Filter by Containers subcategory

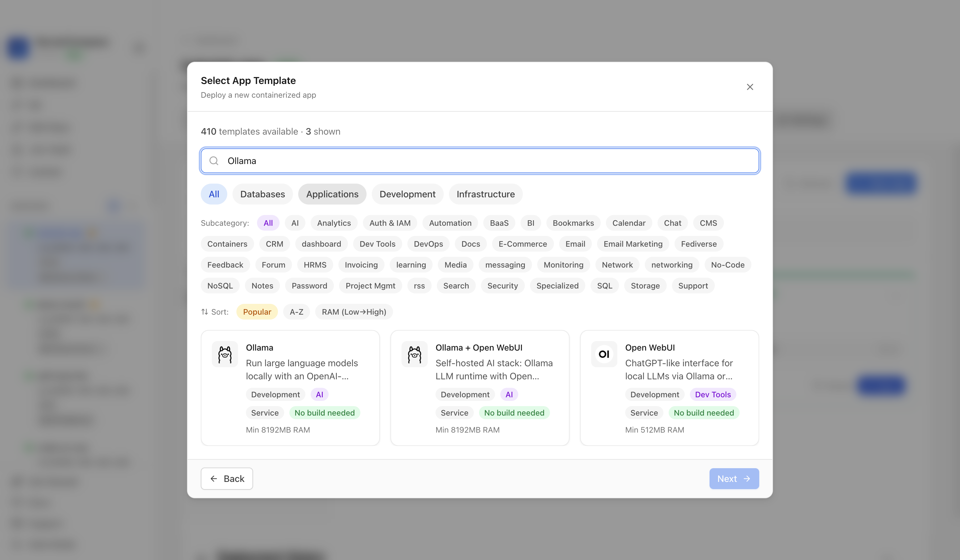click(x=228, y=244)
